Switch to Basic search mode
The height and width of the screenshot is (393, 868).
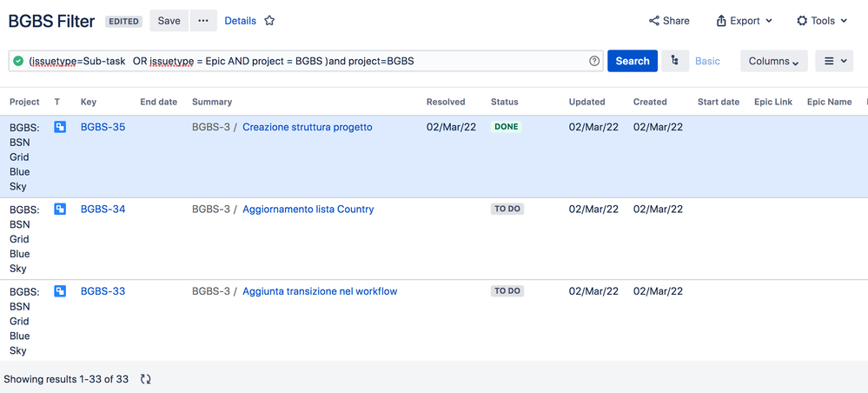707,61
